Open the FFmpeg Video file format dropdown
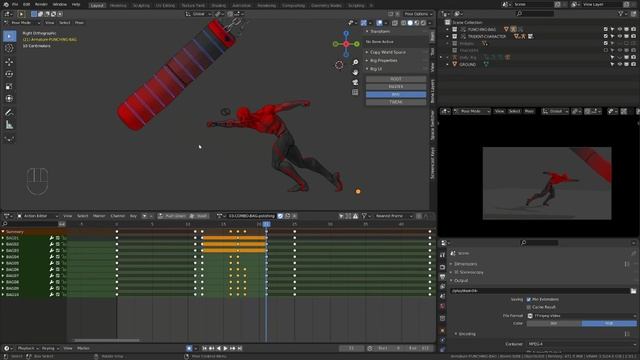The height and width of the screenshot is (360, 640). [x=582, y=316]
